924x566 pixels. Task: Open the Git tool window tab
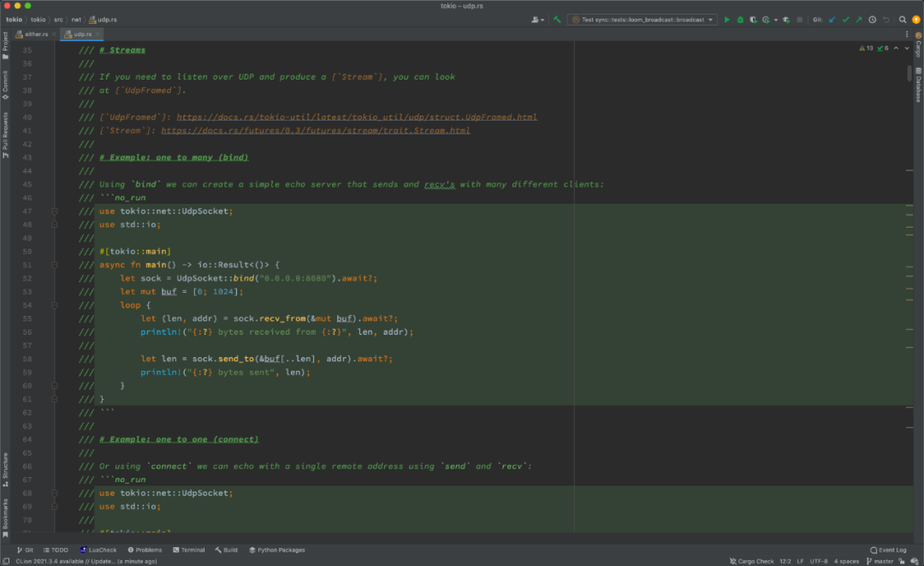25,550
